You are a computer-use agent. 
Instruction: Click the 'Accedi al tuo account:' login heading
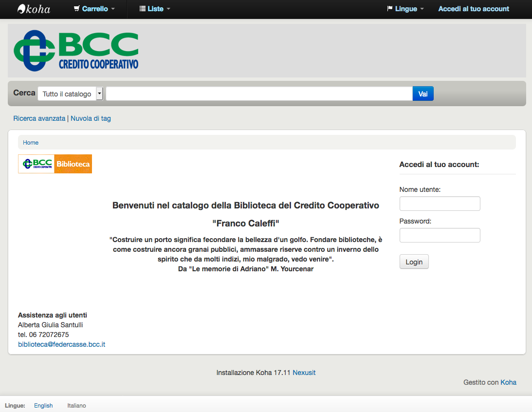pos(439,165)
